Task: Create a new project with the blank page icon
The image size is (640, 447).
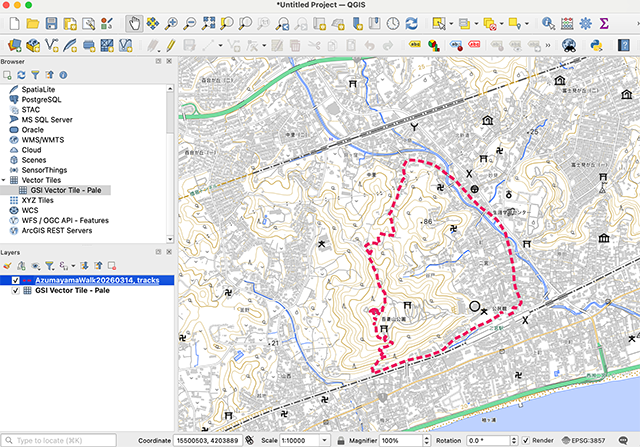Action: (x=15, y=23)
